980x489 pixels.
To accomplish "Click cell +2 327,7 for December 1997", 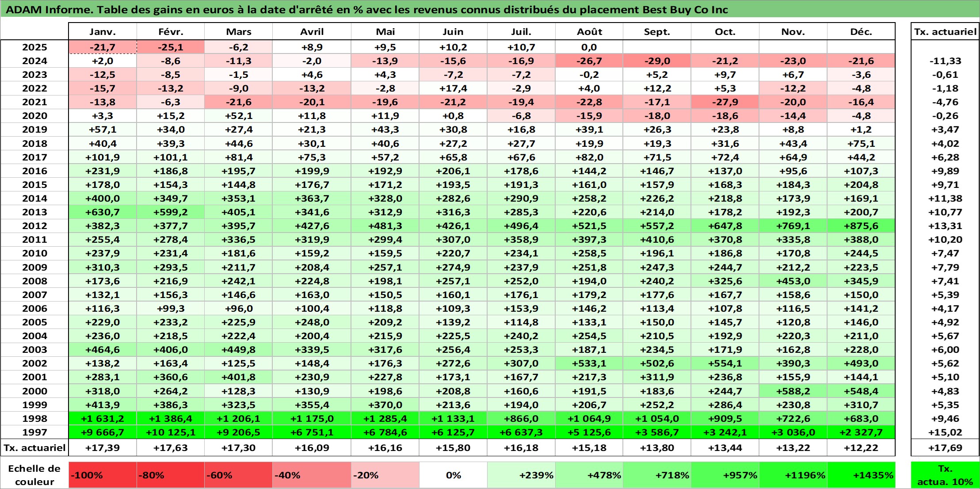I will click(x=861, y=432).
